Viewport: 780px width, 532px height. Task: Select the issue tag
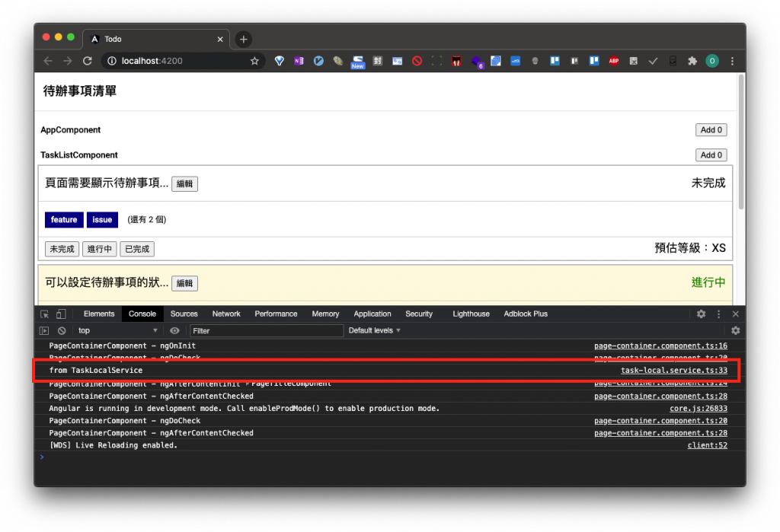coord(102,220)
